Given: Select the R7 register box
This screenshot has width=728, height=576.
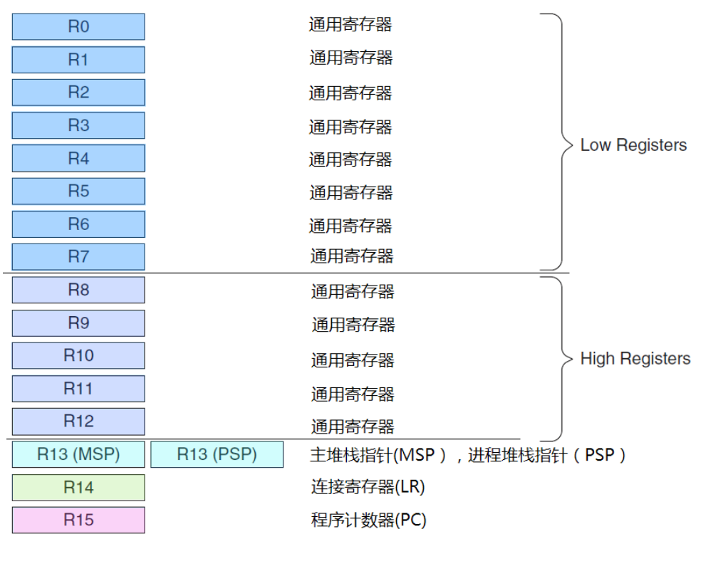Looking at the screenshot, I should 78,256.
